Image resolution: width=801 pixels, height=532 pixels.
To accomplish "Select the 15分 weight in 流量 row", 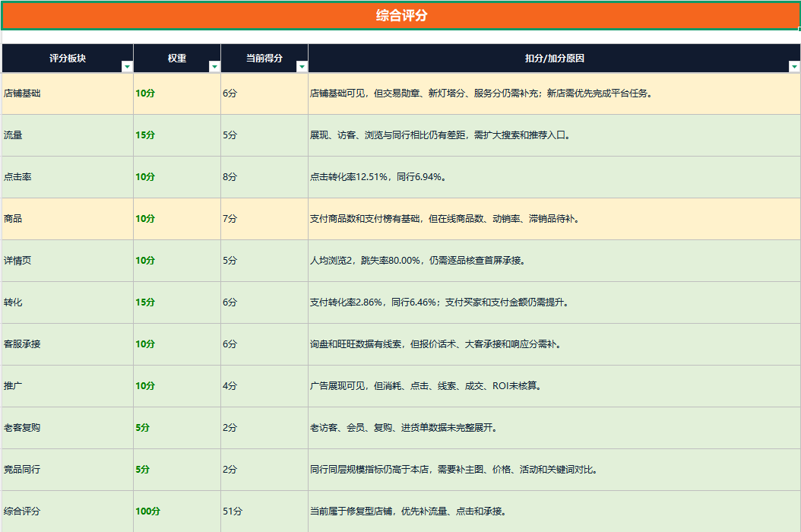I will tap(177, 135).
